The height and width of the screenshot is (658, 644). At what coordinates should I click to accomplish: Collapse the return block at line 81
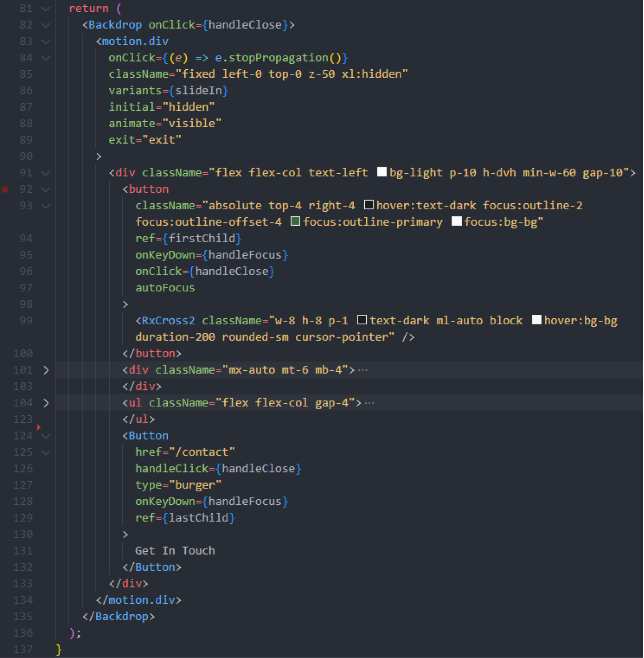click(x=46, y=8)
